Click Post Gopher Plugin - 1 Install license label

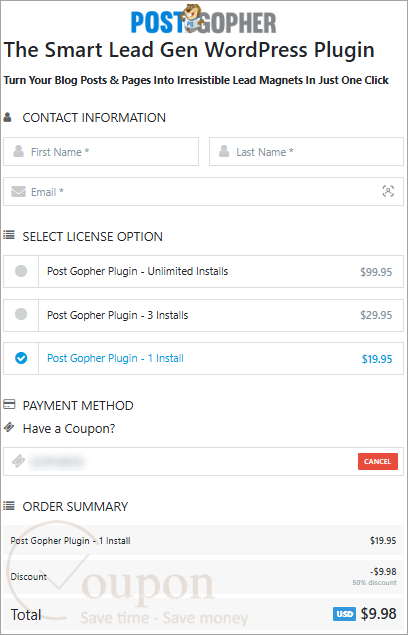115,358
